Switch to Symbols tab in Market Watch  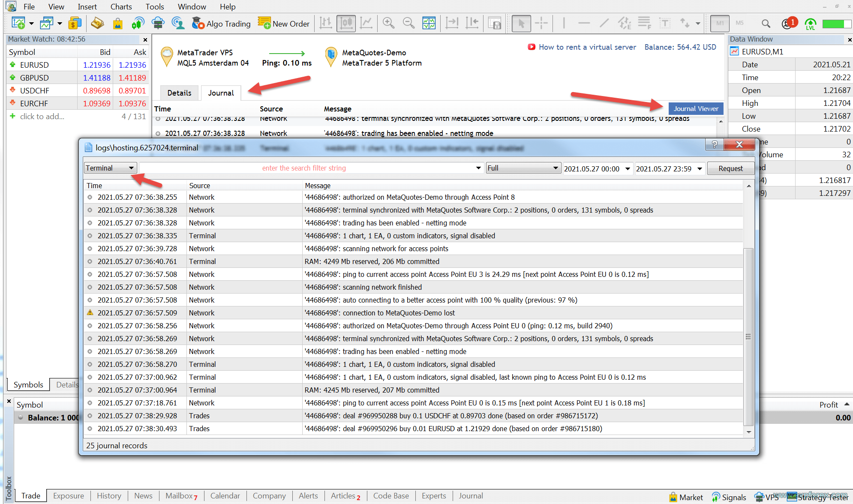[x=28, y=384]
